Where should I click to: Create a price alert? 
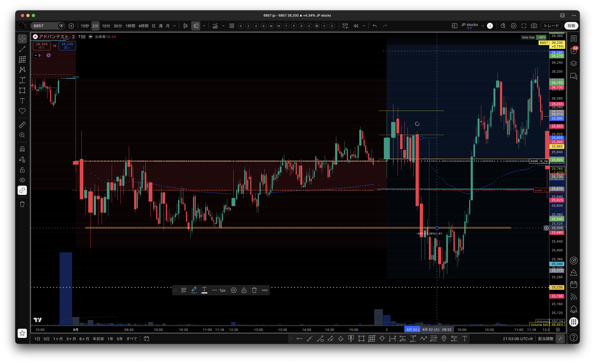point(345,26)
